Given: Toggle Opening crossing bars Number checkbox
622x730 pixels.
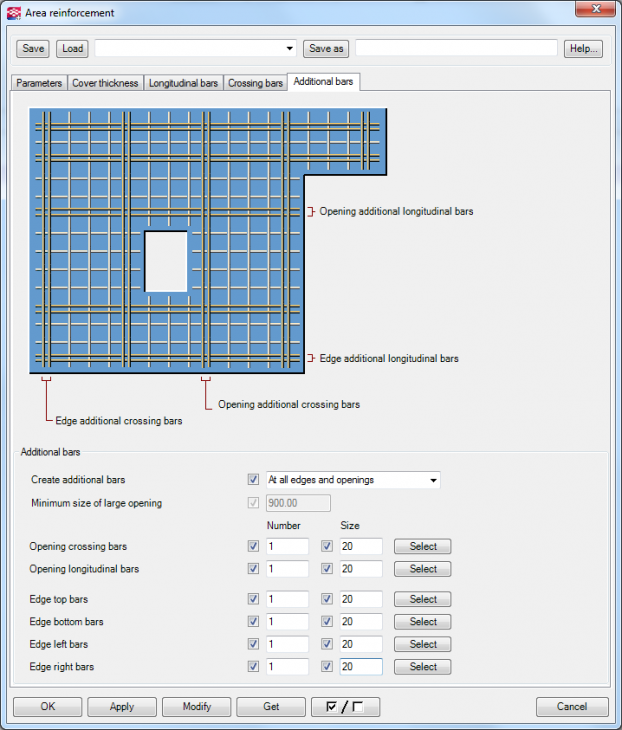Looking at the screenshot, I should click(253, 547).
